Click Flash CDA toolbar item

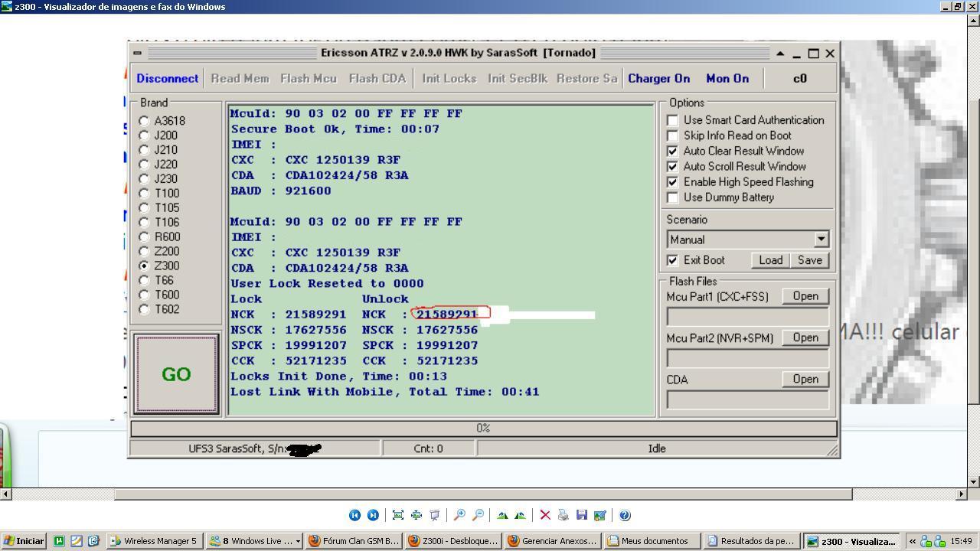tap(377, 78)
